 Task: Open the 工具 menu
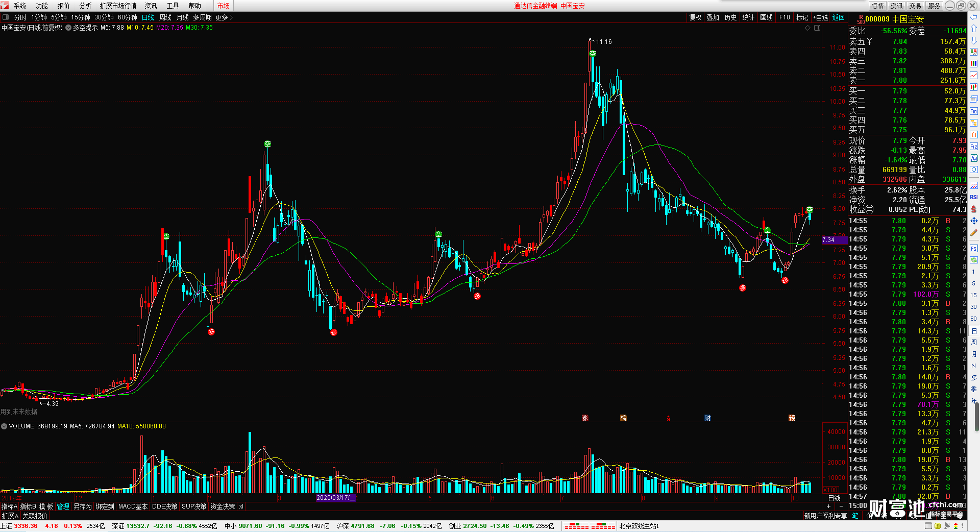click(173, 6)
